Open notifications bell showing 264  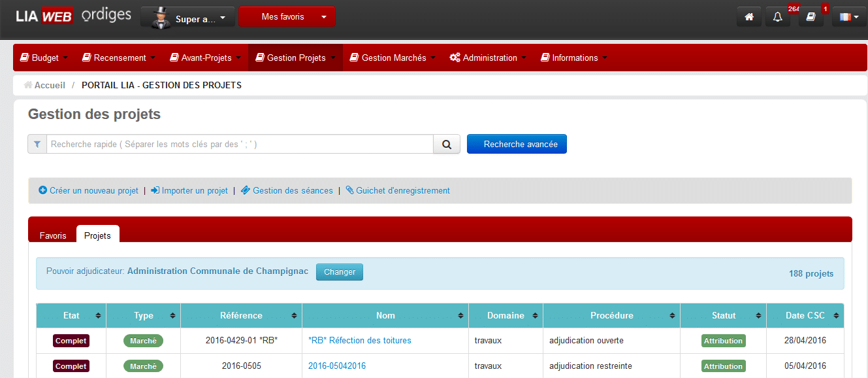[x=778, y=17]
